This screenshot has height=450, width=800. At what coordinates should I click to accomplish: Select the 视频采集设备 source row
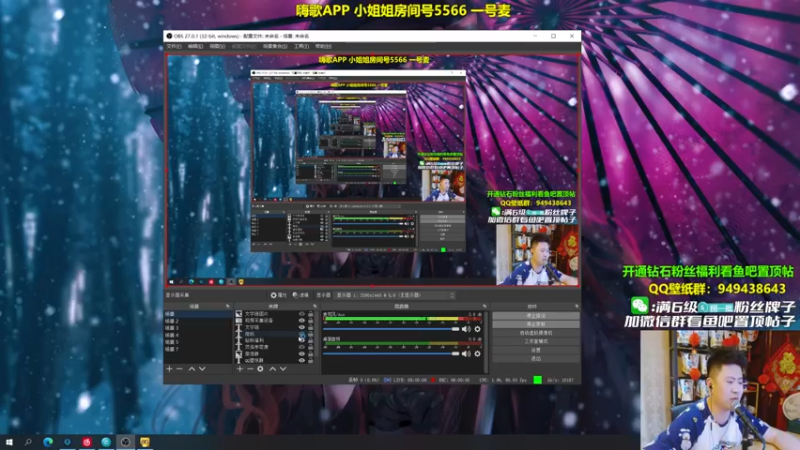coord(274,320)
